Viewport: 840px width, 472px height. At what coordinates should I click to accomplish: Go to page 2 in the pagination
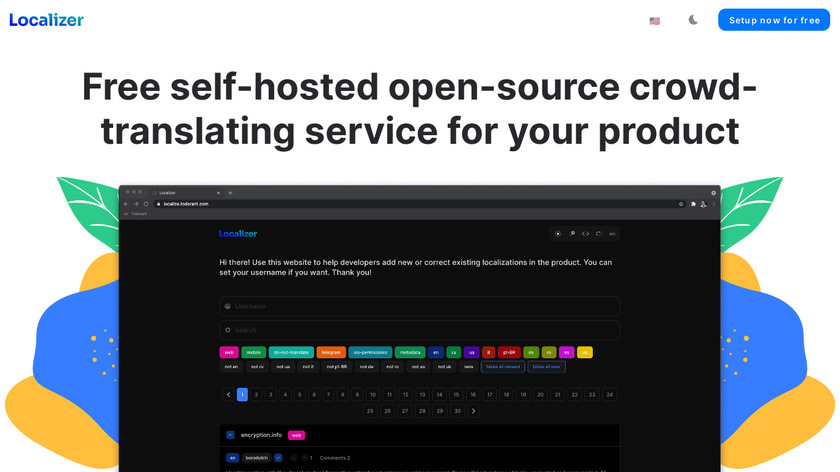tap(256, 395)
